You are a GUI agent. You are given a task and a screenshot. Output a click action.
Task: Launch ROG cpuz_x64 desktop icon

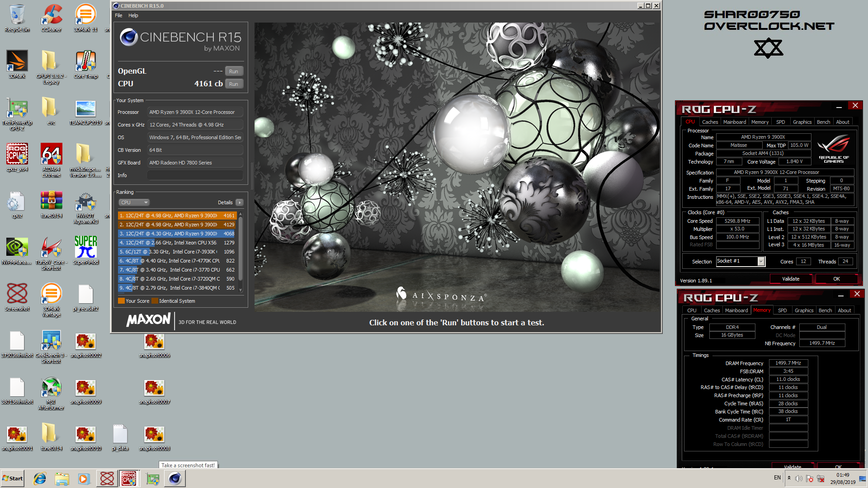tap(17, 157)
